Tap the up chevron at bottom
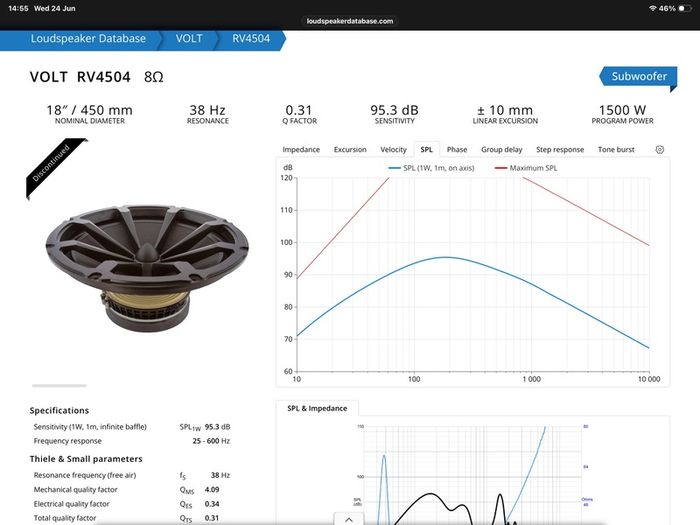 tap(349, 520)
